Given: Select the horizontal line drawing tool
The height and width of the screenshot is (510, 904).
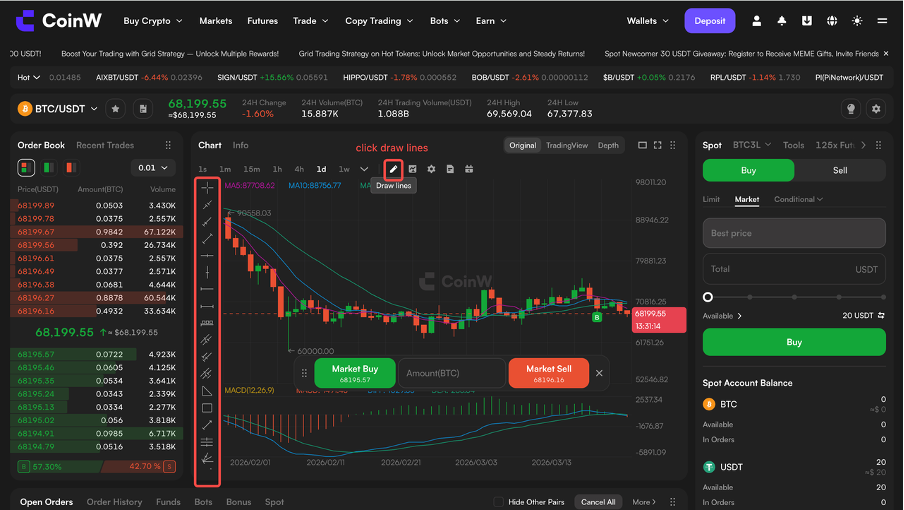Looking at the screenshot, I should pos(207,255).
